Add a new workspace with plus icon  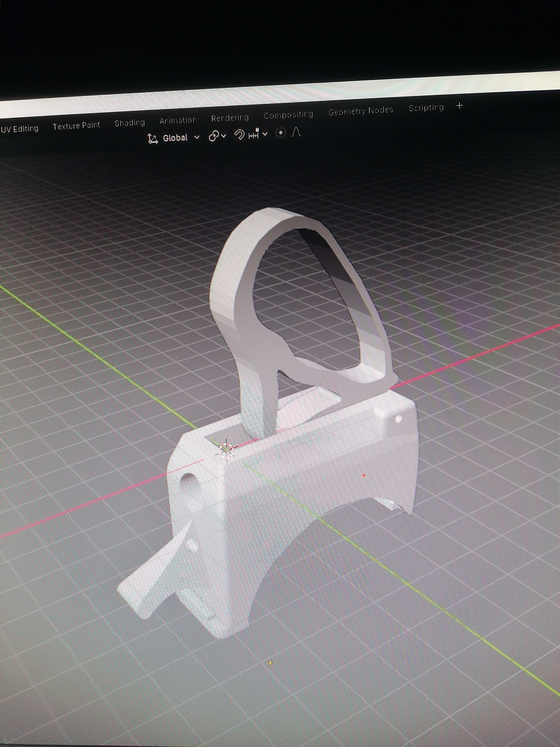(x=459, y=106)
